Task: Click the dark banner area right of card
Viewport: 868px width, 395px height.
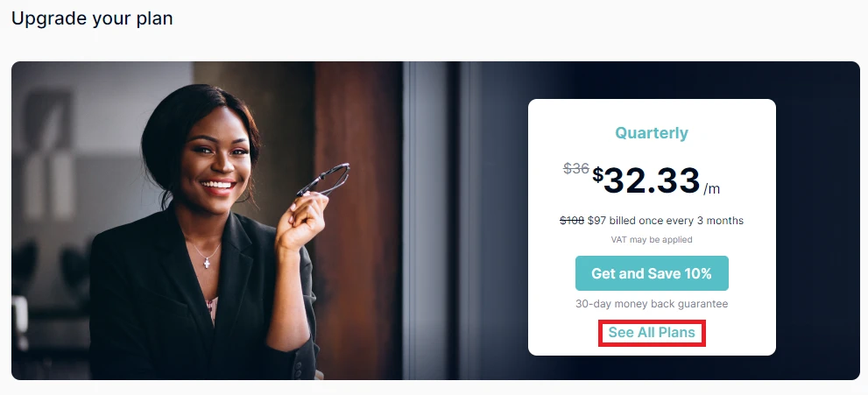Action: click(818, 222)
